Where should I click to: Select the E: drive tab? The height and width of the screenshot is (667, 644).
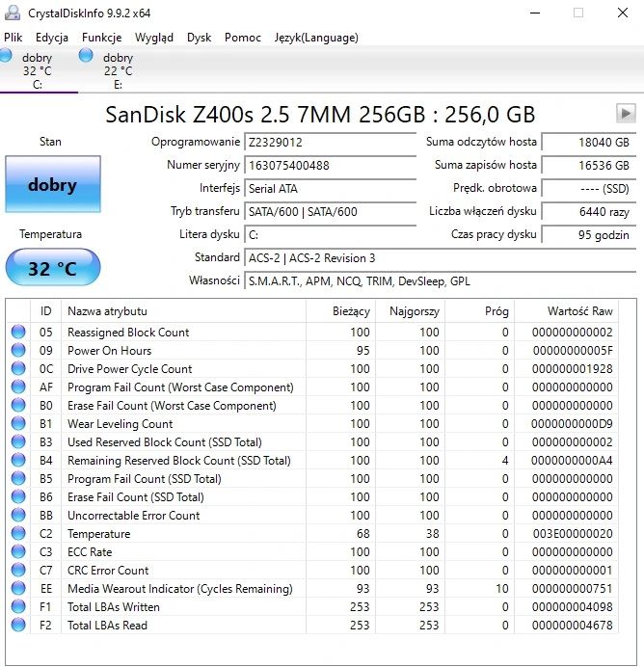[x=119, y=70]
